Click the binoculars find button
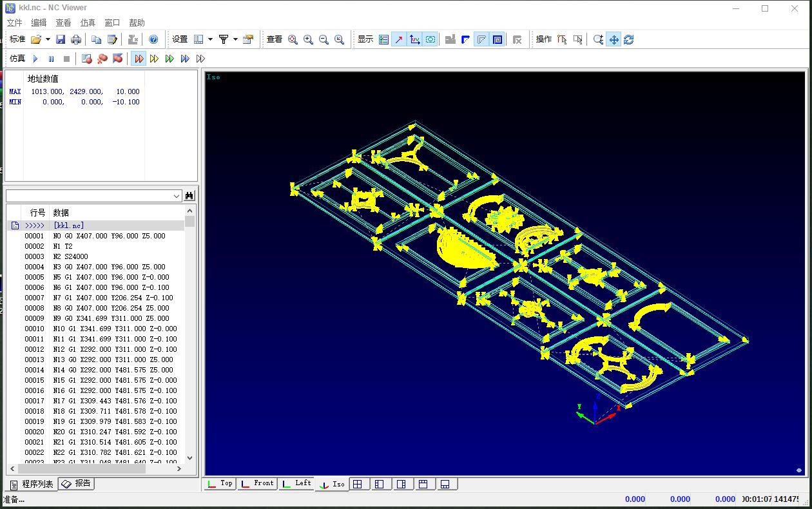 (189, 195)
